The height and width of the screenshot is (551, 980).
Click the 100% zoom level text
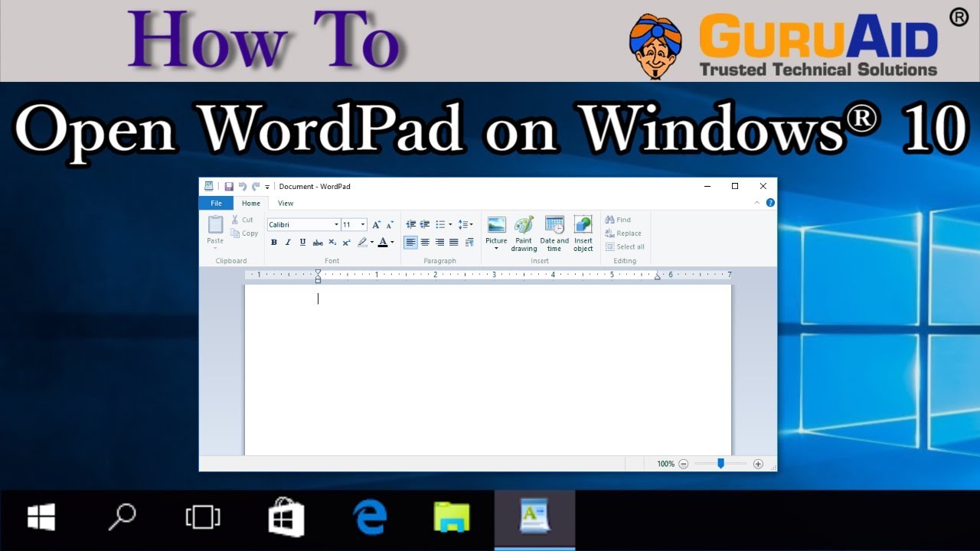click(x=665, y=464)
